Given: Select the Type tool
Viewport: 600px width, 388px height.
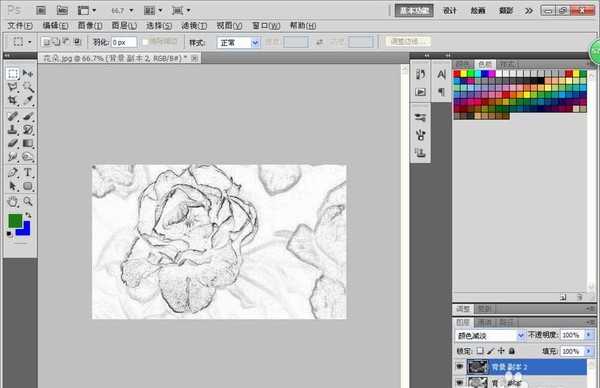Looking at the screenshot, I should point(28,173).
